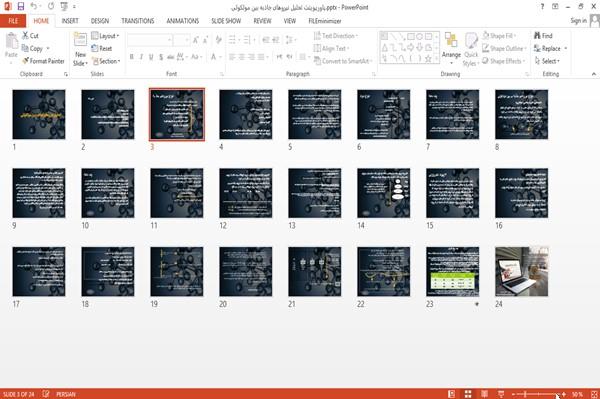Click the Save icon in quick access toolbar
Image resolution: width=600 pixels, height=399 pixels.
click(x=21, y=7)
